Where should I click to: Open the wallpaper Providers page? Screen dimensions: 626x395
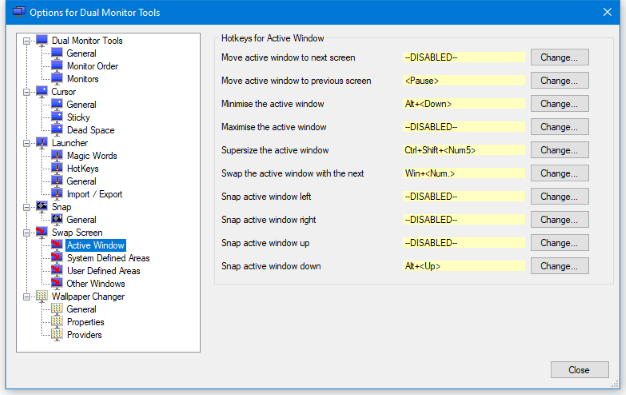(x=84, y=335)
